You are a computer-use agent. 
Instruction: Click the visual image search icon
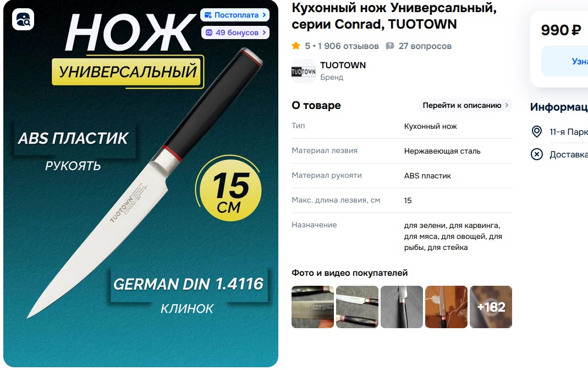[23, 19]
